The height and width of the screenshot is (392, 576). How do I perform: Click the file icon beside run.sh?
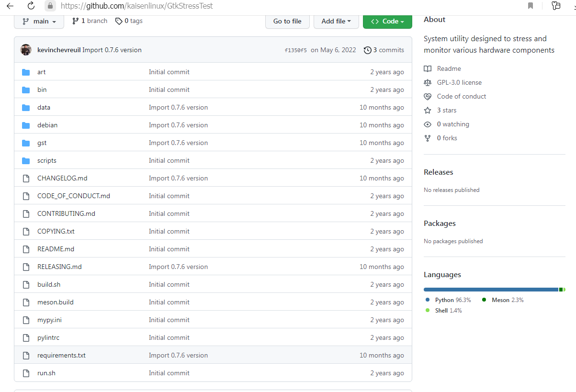point(26,373)
